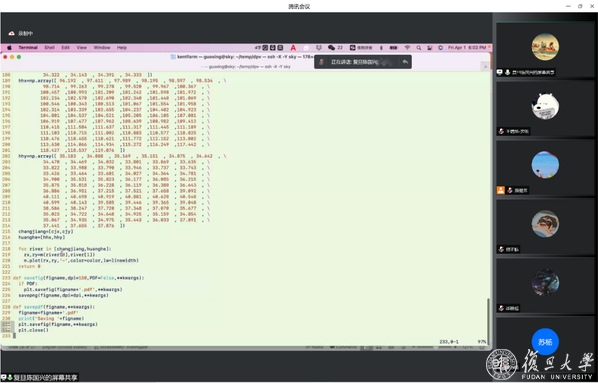The image size is (598, 383).
Task: Click the polar bear participant avatar
Action: tap(545, 106)
